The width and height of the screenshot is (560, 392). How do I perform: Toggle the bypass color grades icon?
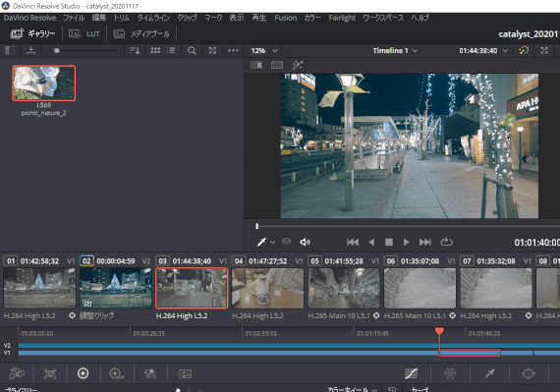(x=524, y=50)
